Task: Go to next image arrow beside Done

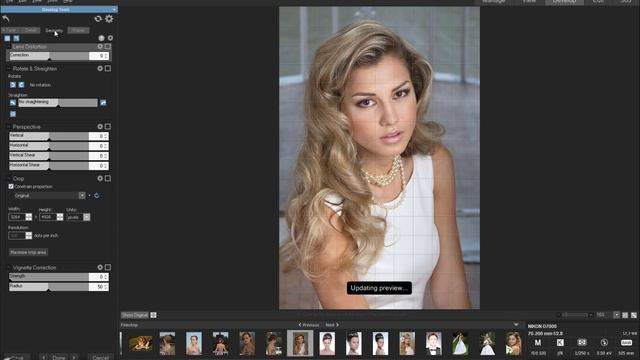Action: (74, 357)
